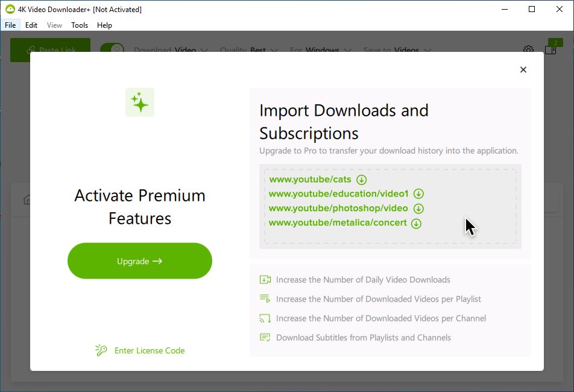Click the 'Activate Premium Features' heading
This screenshot has height=392, width=574.
tap(140, 207)
